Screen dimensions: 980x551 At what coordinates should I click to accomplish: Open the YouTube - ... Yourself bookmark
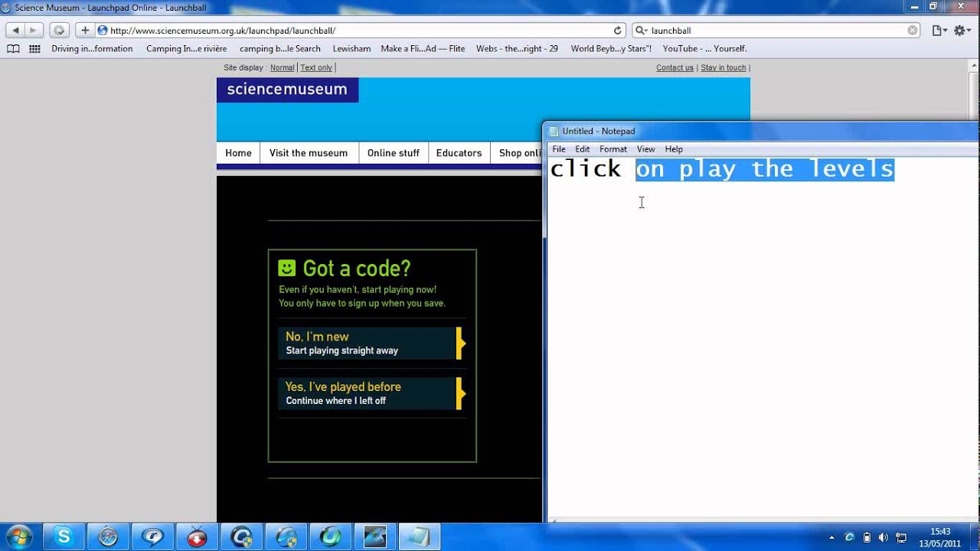tap(704, 48)
